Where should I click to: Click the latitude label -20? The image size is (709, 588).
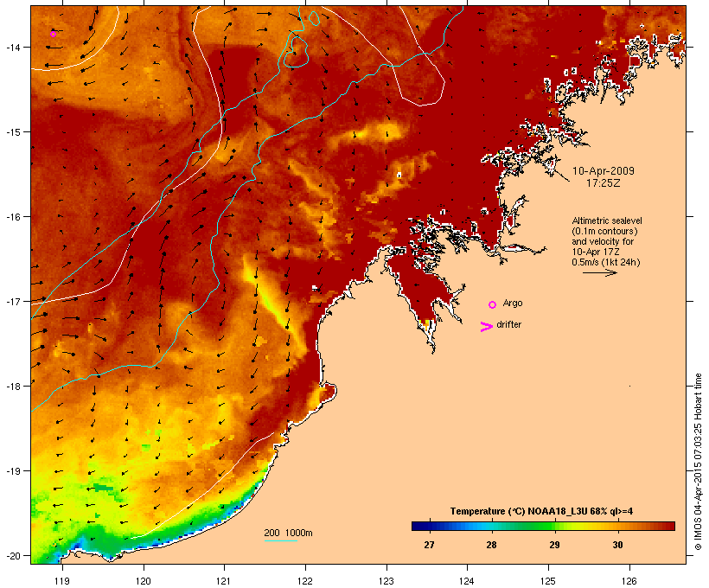pos(13,556)
